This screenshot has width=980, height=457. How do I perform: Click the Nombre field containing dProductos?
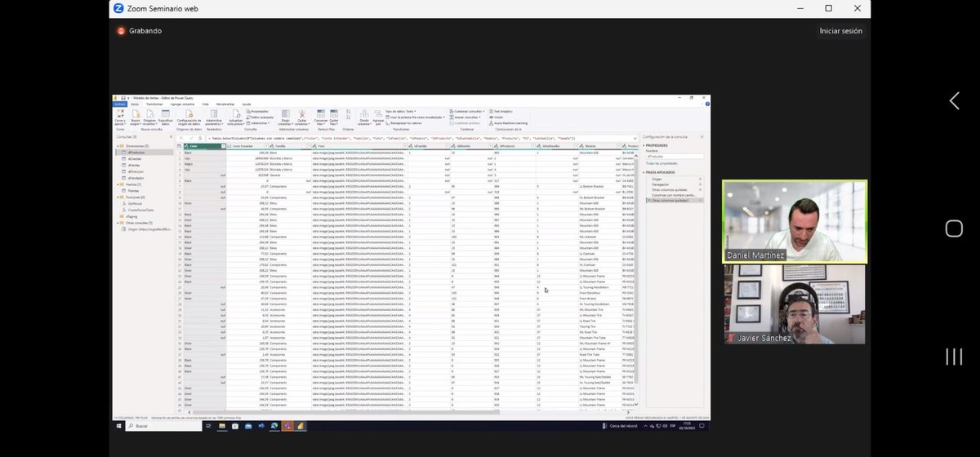tap(675, 157)
